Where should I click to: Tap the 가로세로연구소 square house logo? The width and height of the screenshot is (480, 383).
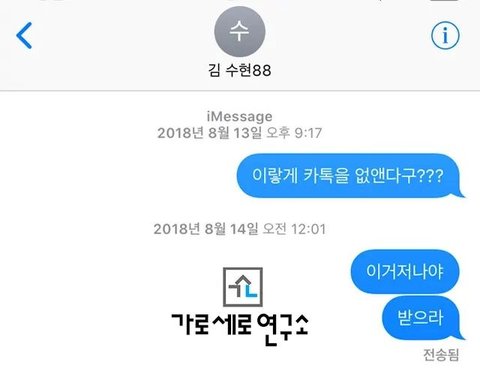pyautogui.click(x=243, y=287)
